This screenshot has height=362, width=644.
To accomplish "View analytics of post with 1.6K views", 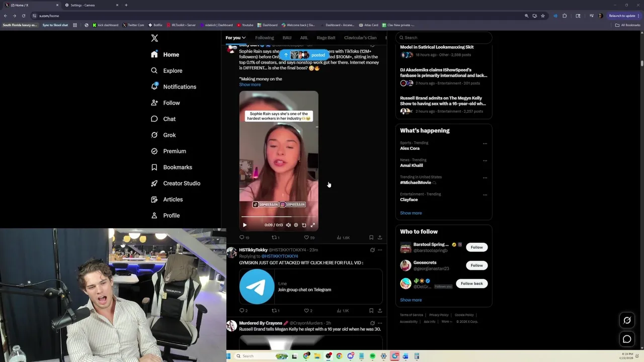I will 343,237.
